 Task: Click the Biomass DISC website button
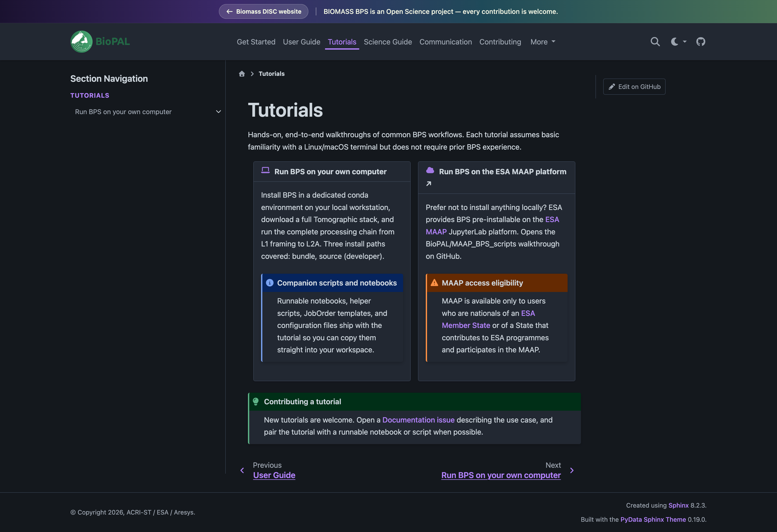click(x=263, y=11)
